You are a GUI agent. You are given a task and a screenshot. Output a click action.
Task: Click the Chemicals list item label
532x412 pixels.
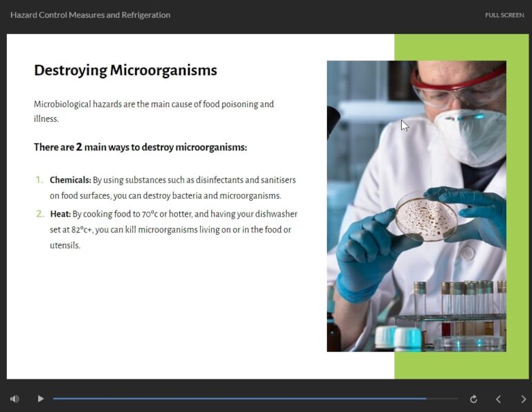pyautogui.click(x=70, y=180)
